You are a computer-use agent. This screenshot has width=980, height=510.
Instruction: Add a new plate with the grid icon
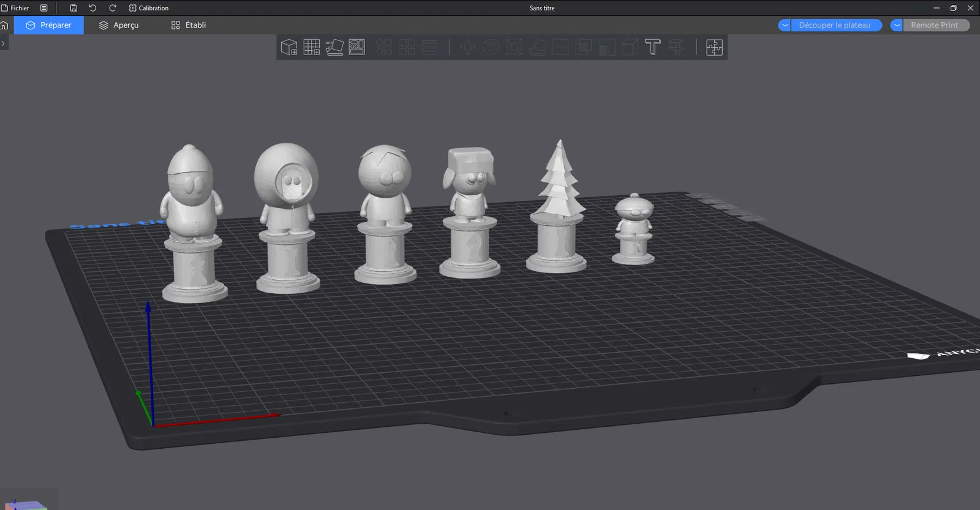[312, 47]
